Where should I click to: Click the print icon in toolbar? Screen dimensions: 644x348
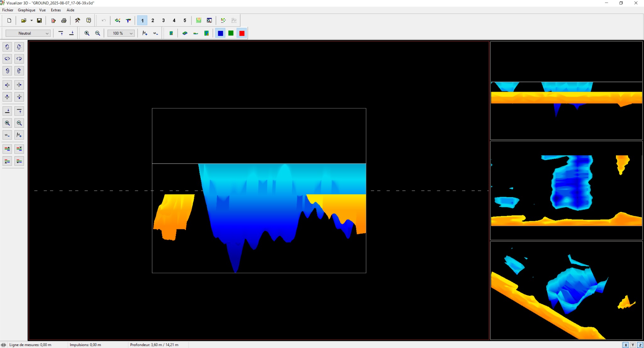pos(64,20)
